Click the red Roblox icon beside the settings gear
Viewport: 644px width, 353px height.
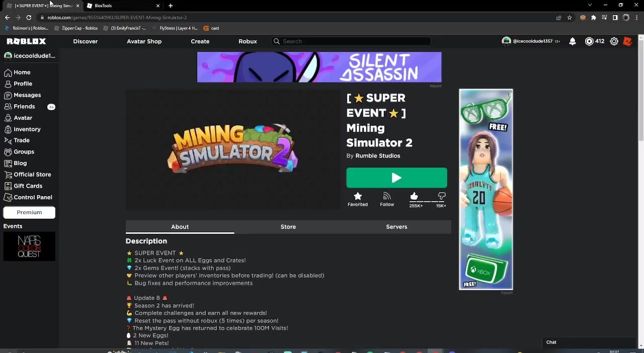tap(627, 41)
